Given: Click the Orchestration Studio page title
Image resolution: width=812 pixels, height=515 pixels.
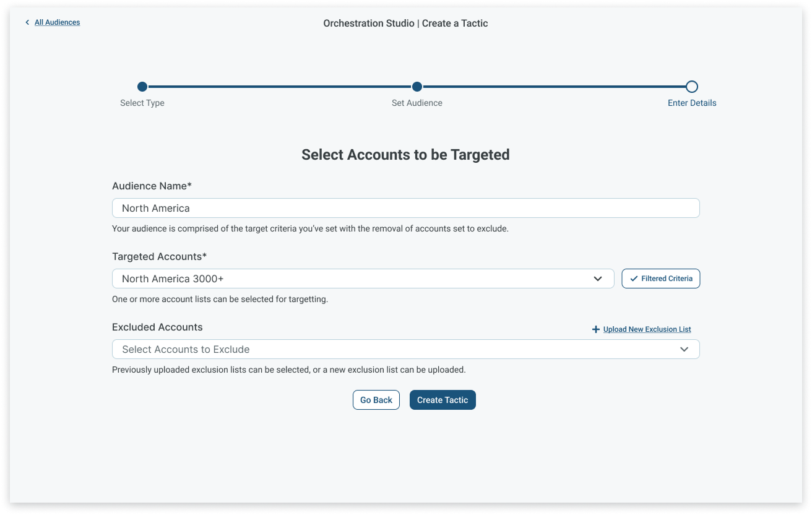Looking at the screenshot, I should point(405,24).
